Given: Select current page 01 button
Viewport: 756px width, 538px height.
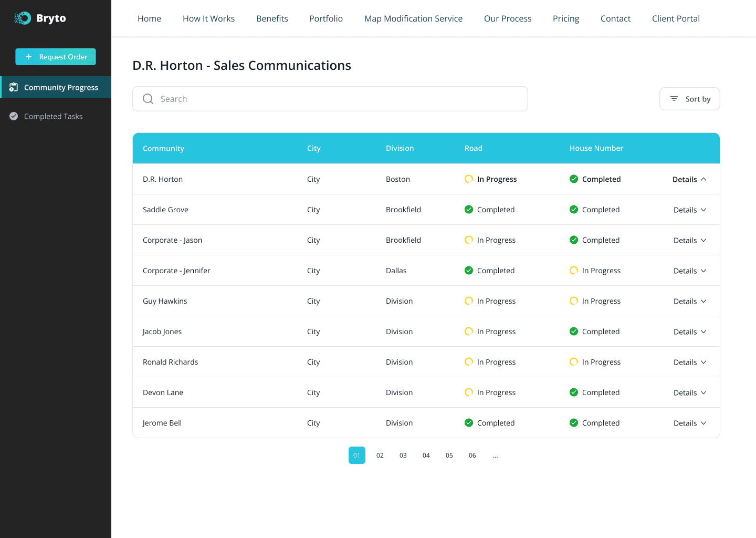Looking at the screenshot, I should [357, 456].
